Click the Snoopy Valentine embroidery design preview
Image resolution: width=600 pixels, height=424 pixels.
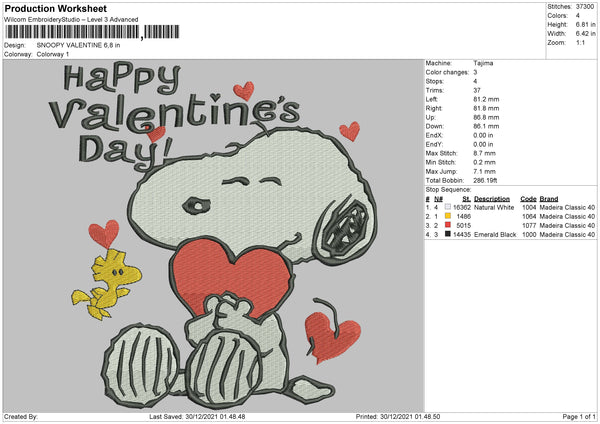214,235
